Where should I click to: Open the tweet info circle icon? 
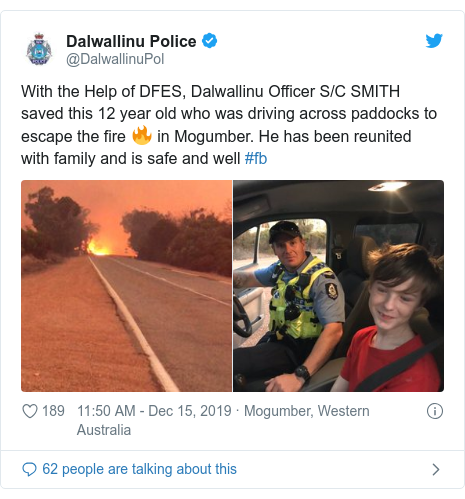435,411
